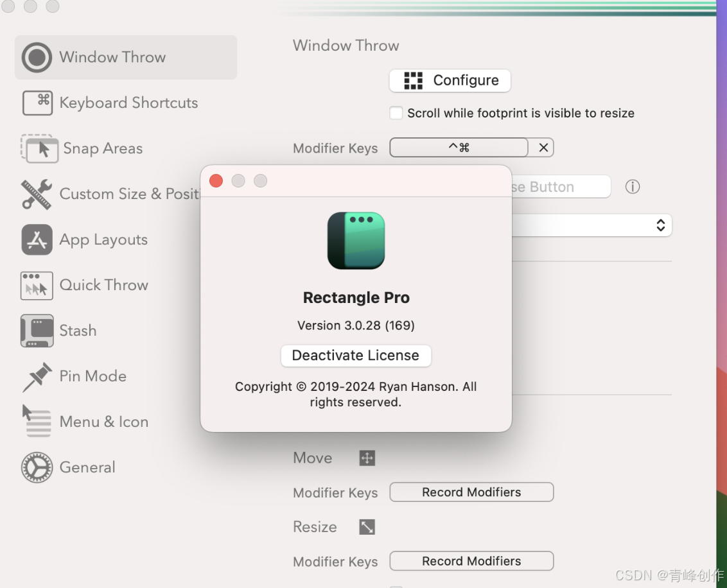
Task: Switch to Snap Areas section
Action: pyautogui.click(x=82, y=148)
